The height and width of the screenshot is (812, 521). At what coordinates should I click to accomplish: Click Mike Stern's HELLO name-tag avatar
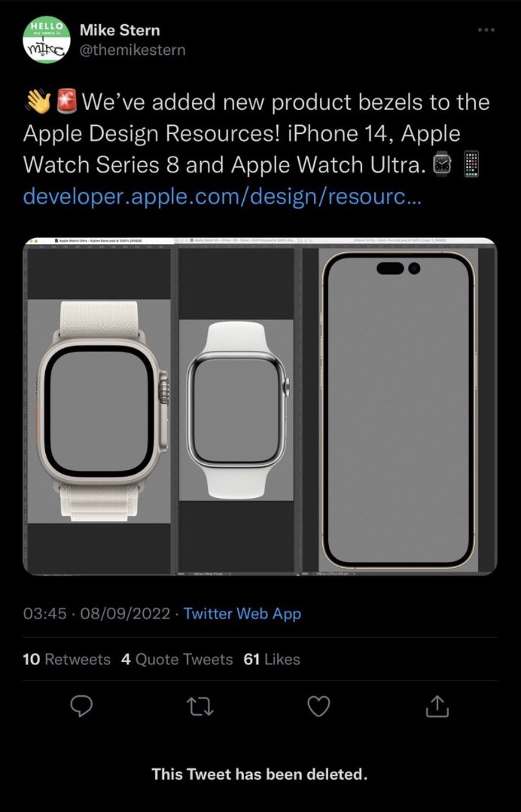point(47,40)
